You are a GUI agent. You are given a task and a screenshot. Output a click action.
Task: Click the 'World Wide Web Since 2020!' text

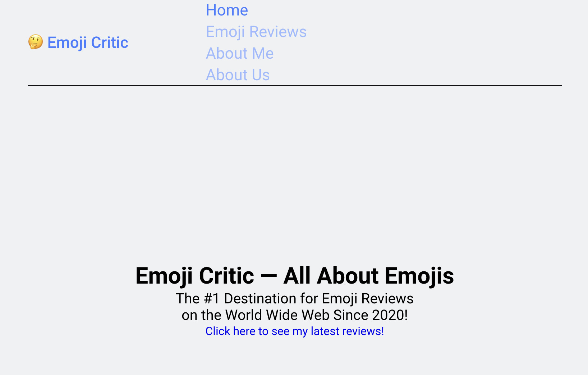click(316, 315)
